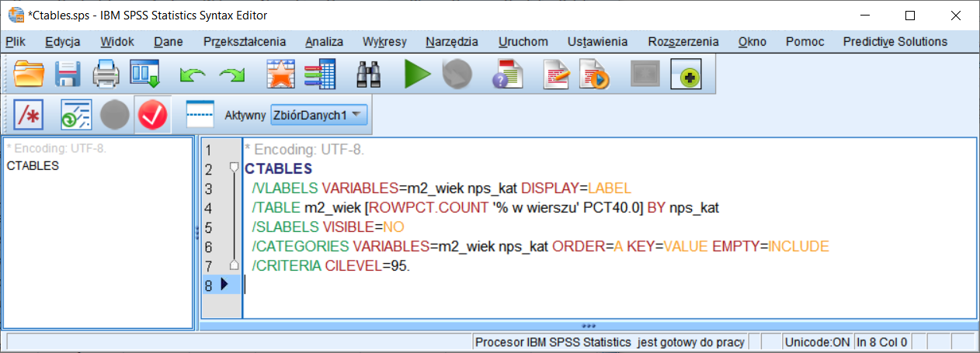Screen dimensions: 980x353
Task: Open the Okno menu
Action: (x=752, y=42)
